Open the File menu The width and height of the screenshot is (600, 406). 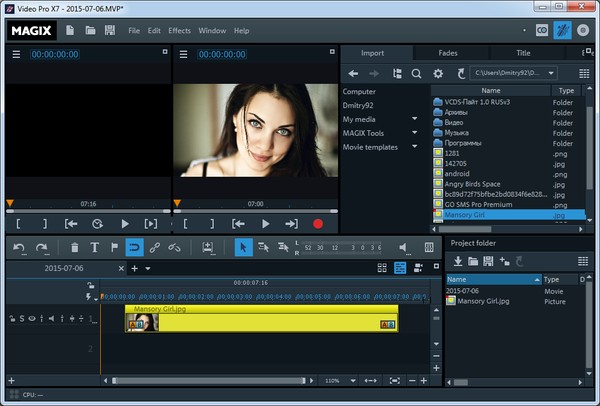click(134, 31)
